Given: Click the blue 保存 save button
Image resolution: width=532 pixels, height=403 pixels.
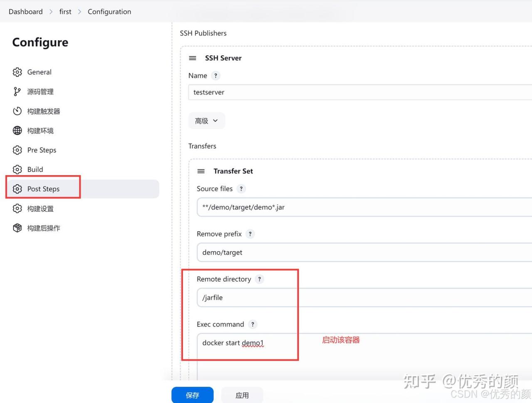Looking at the screenshot, I should [x=192, y=395].
